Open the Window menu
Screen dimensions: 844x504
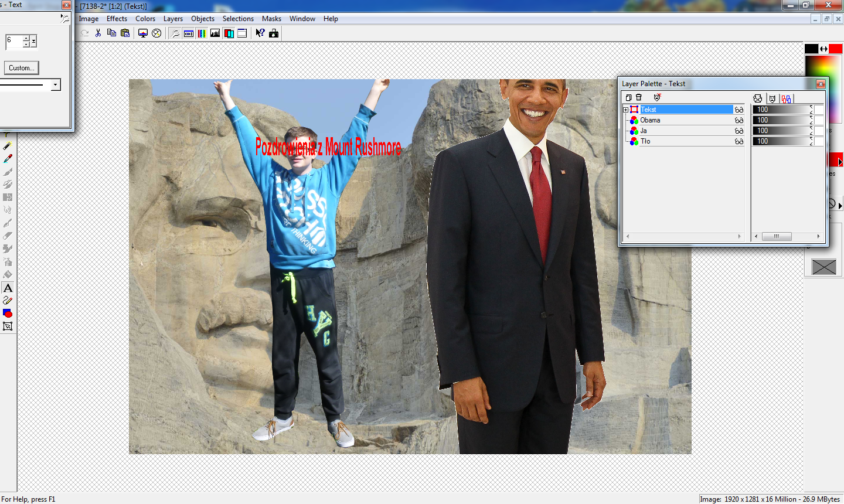click(x=302, y=19)
